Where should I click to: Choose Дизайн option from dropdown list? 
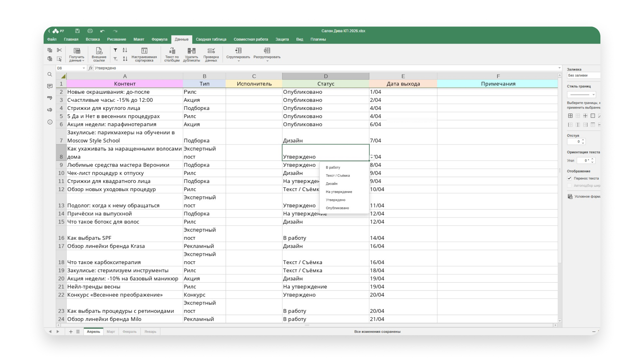[x=331, y=184]
